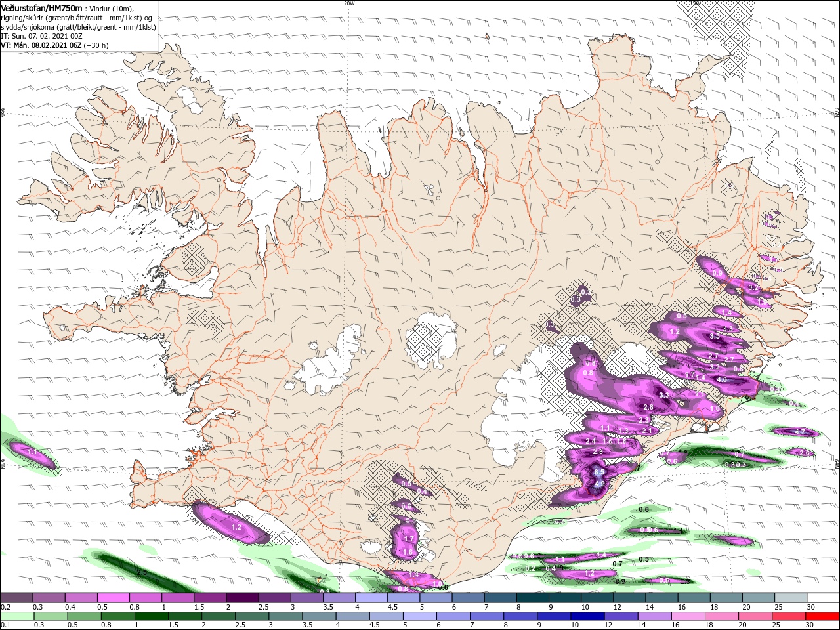
Task: Pick the bright pink 0.5 mm snow swatch
Action: point(114,598)
